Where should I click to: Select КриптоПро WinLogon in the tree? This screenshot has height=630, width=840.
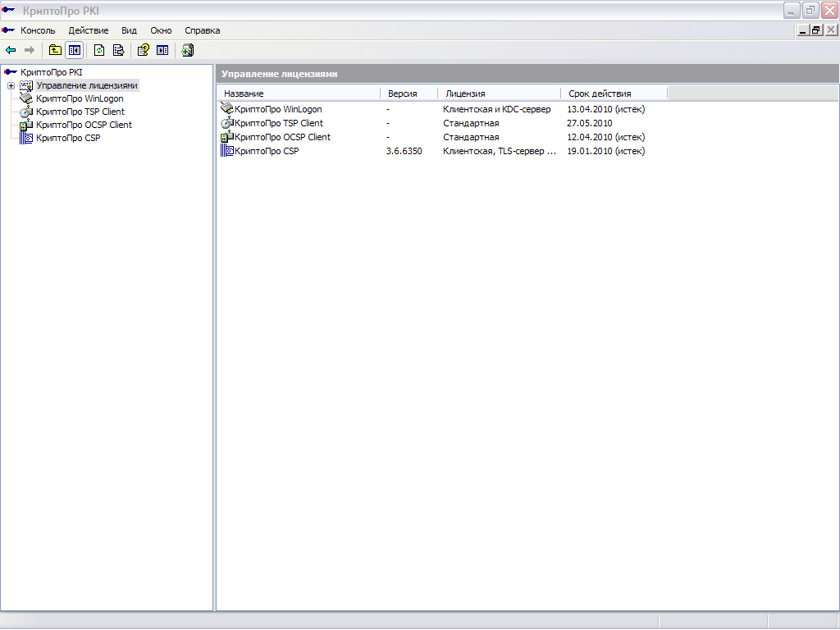80,98
